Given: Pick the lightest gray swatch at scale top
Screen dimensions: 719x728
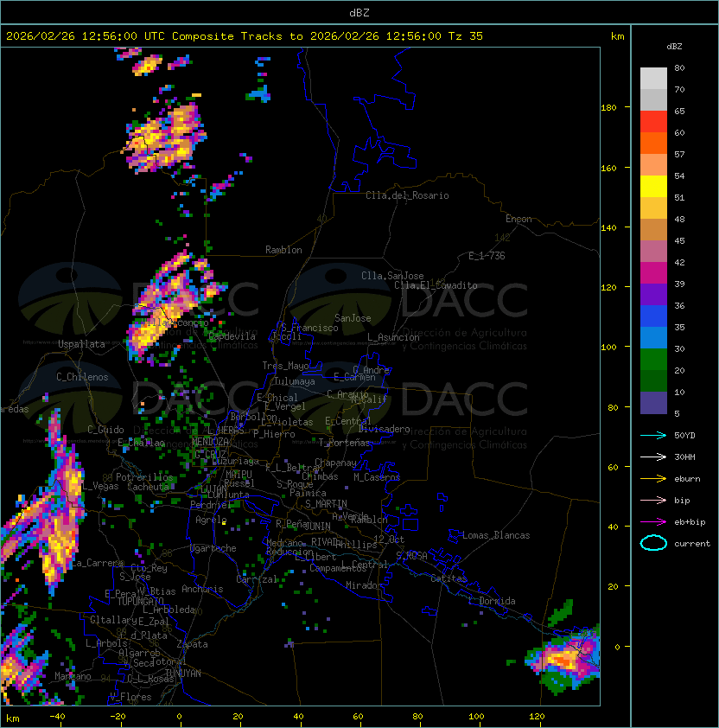Looking at the screenshot, I should (x=653, y=78).
